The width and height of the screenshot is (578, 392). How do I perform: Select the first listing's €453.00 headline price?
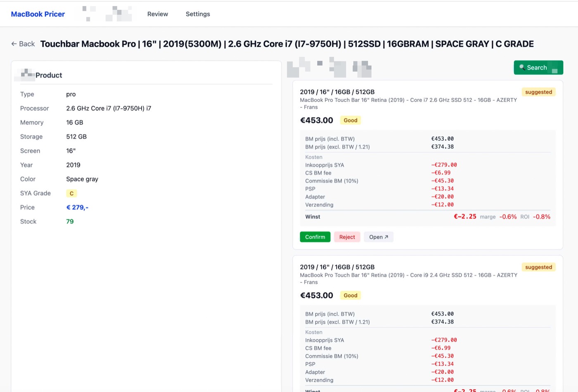click(316, 120)
